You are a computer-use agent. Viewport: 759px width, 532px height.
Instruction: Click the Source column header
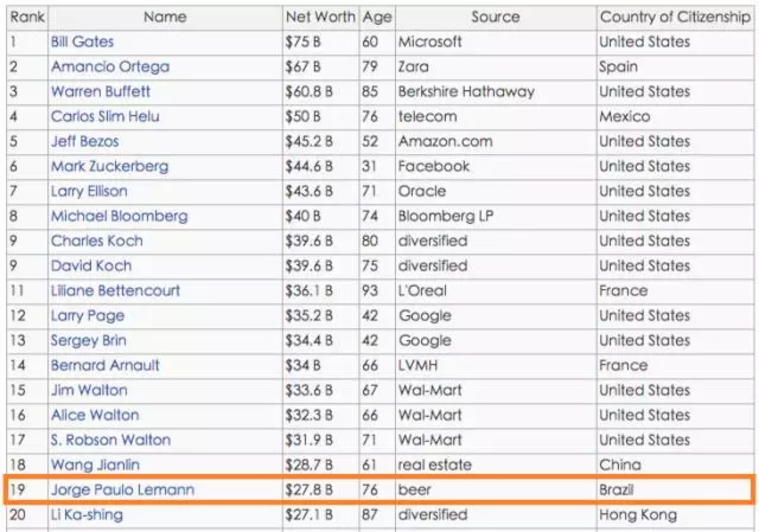495,17
